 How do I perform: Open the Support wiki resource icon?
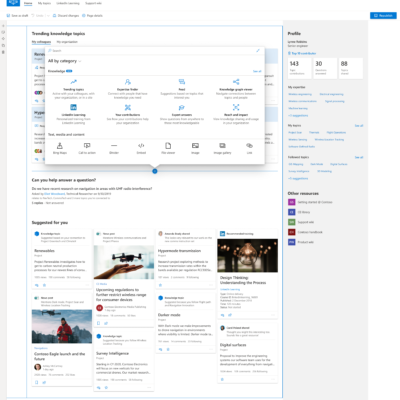291,222
